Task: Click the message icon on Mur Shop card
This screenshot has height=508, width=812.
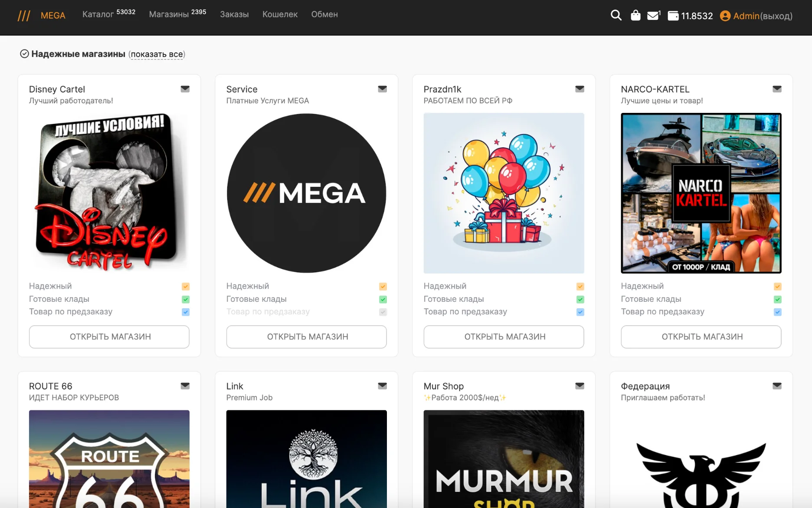Action: (x=580, y=386)
